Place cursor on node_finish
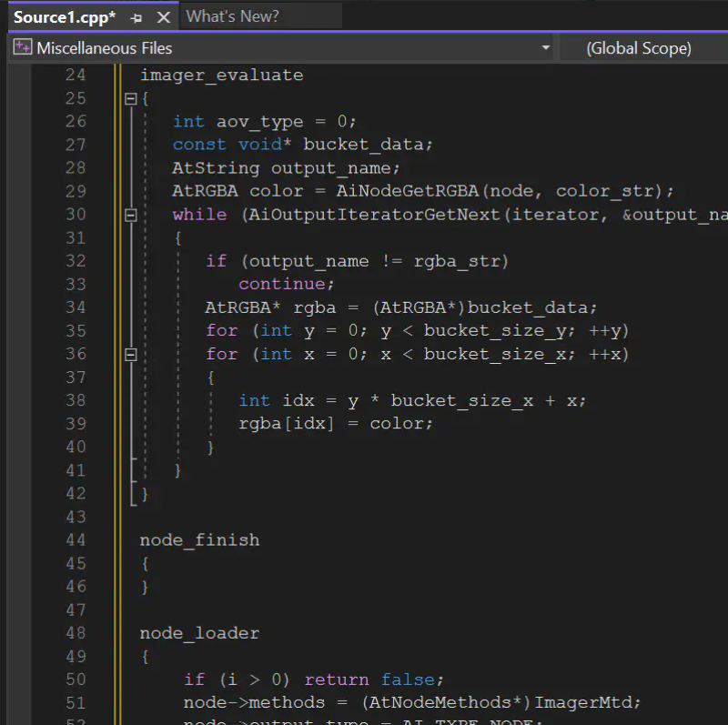The width and height of the screenshot is (728, 725). click(199, 540)
